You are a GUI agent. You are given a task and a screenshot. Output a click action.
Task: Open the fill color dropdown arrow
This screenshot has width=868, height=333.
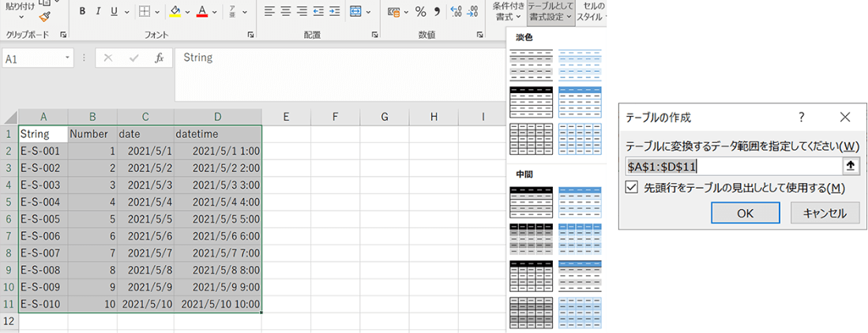click(187, 12)
